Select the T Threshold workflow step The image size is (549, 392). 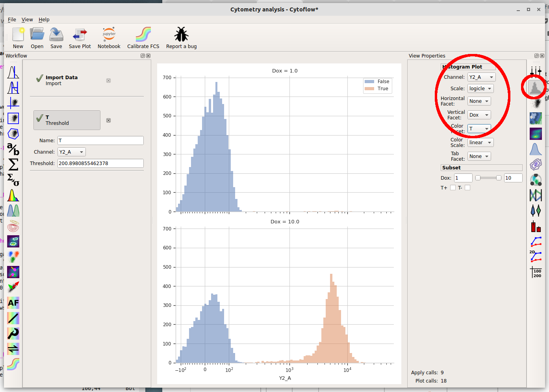coord(67,120)
